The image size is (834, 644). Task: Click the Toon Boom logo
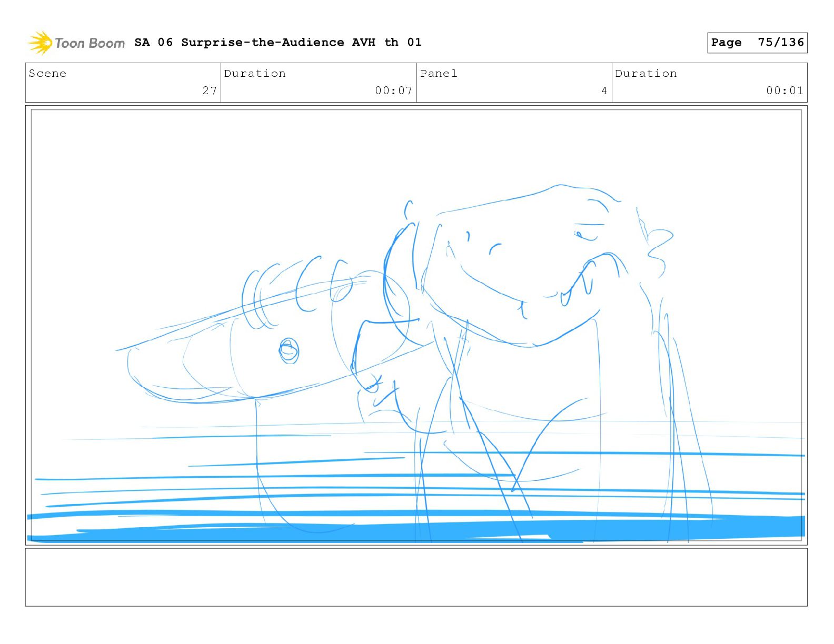coord(76,43)
